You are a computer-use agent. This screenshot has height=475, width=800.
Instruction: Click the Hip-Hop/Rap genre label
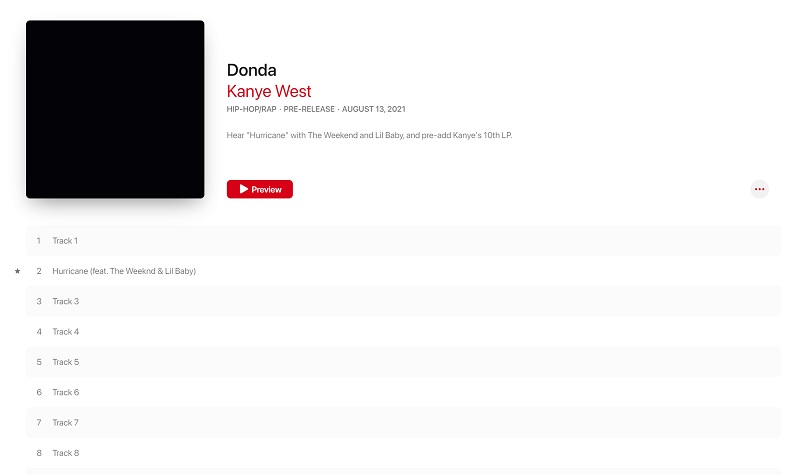click(x=252, y=109)
